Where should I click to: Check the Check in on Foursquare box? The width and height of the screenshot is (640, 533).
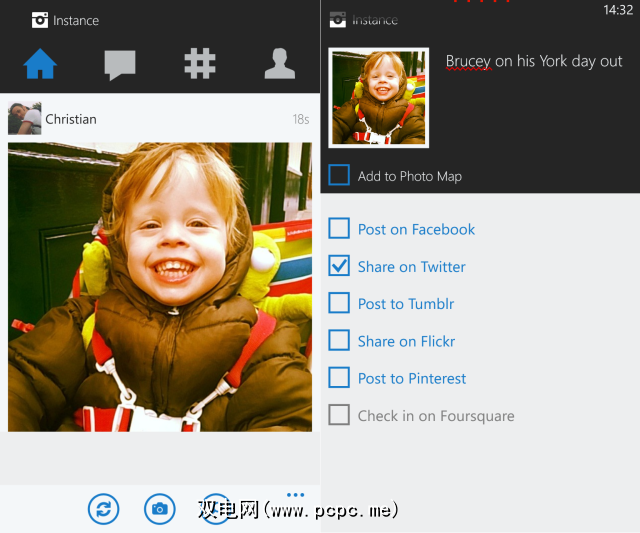pyautogui.click(x=339, y=415)
